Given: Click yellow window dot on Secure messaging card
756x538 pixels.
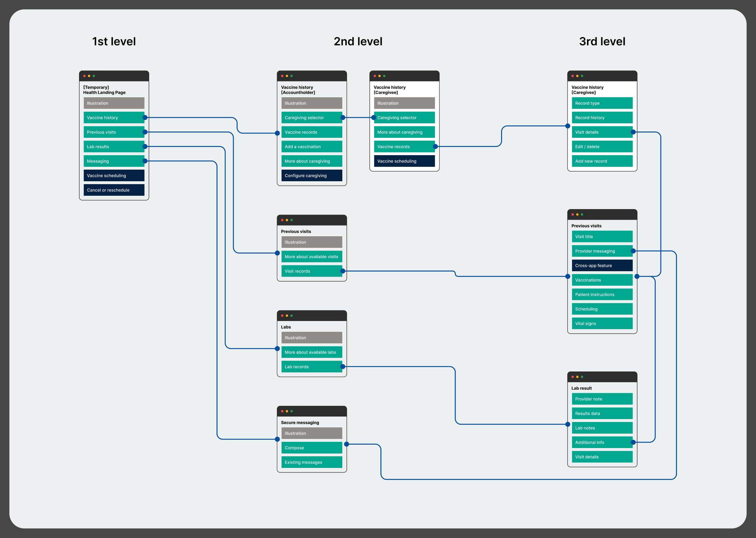Looking at the screenshot, I should (x=287, y=411).
